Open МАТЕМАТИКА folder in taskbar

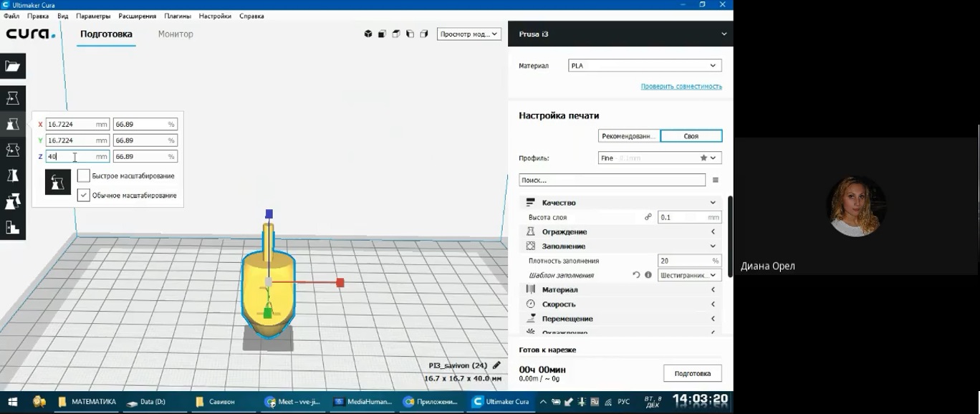pos(87,402)
